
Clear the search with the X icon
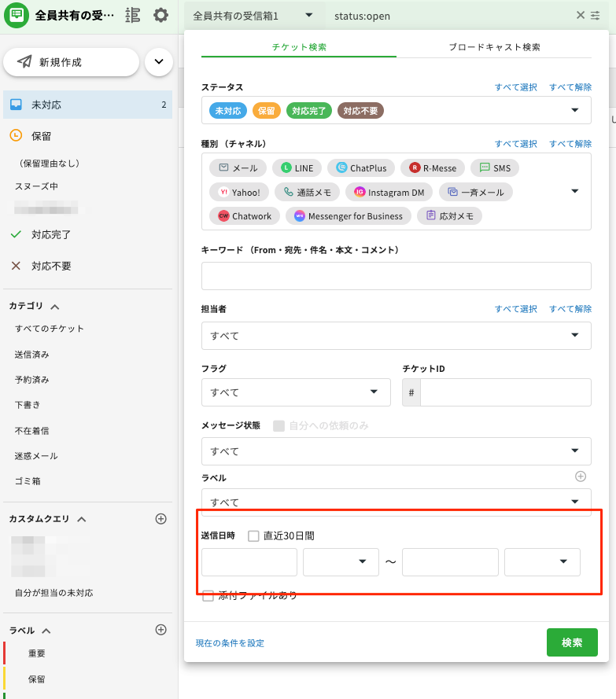coord(581,16)
